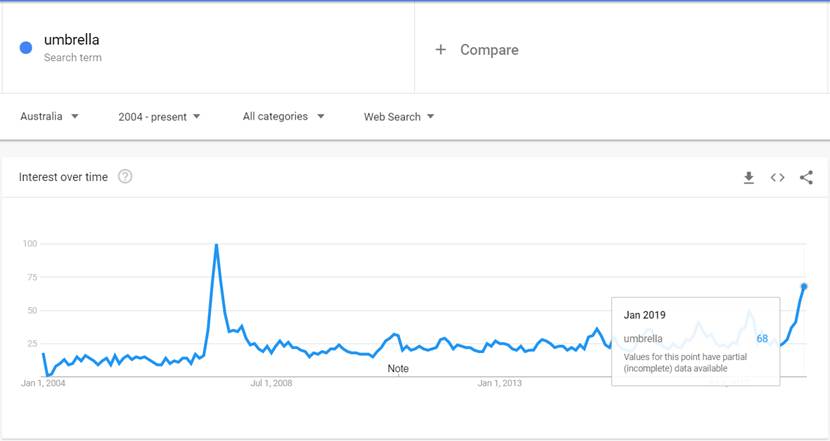830x441 pixels.
Task: Click the 100 peak on the trend line
Action: [x=216, y=245]
